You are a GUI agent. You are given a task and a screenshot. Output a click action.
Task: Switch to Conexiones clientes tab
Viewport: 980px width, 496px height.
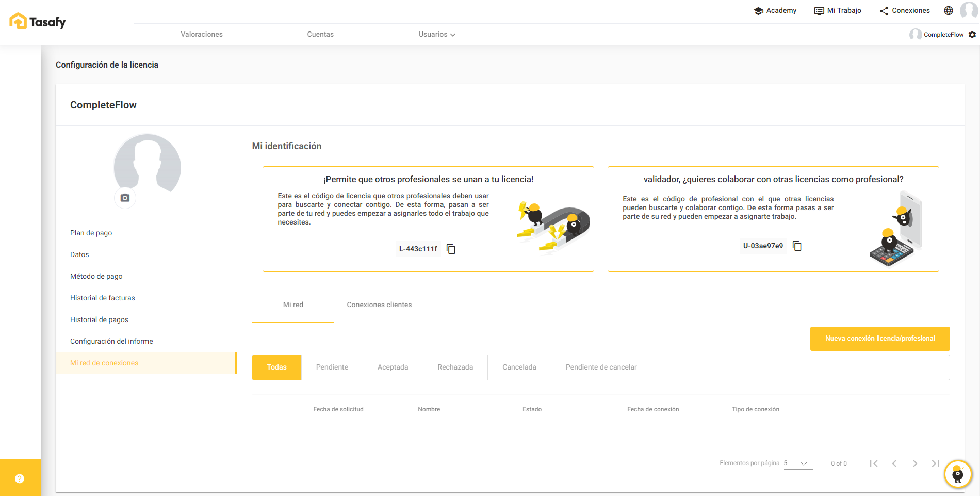pos(379,305)
